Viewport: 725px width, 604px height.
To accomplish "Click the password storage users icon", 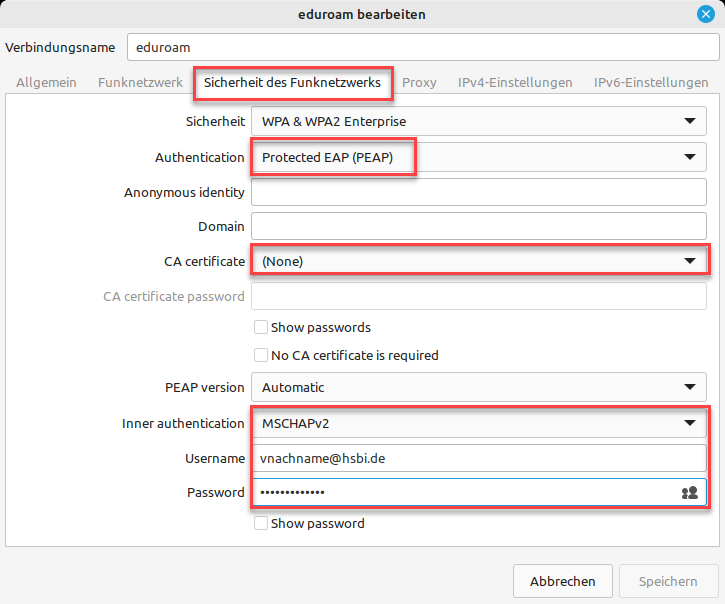I will click(x=689, y=492).
